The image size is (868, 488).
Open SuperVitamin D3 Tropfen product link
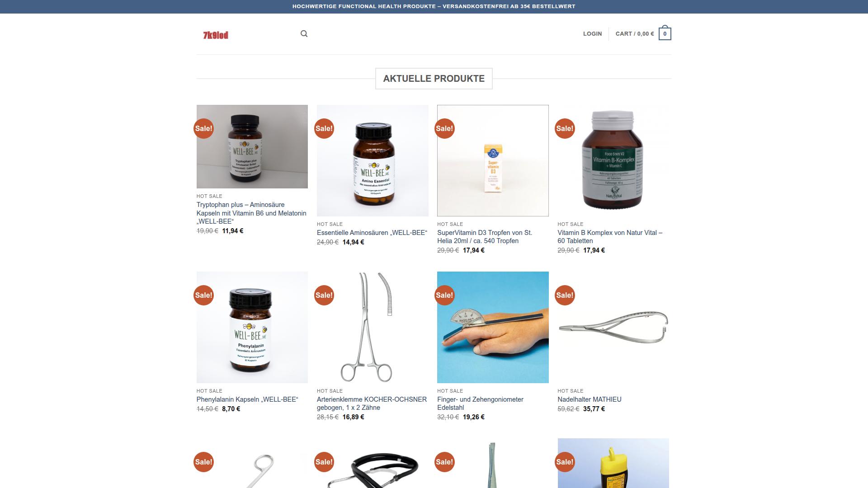(485, 237)
